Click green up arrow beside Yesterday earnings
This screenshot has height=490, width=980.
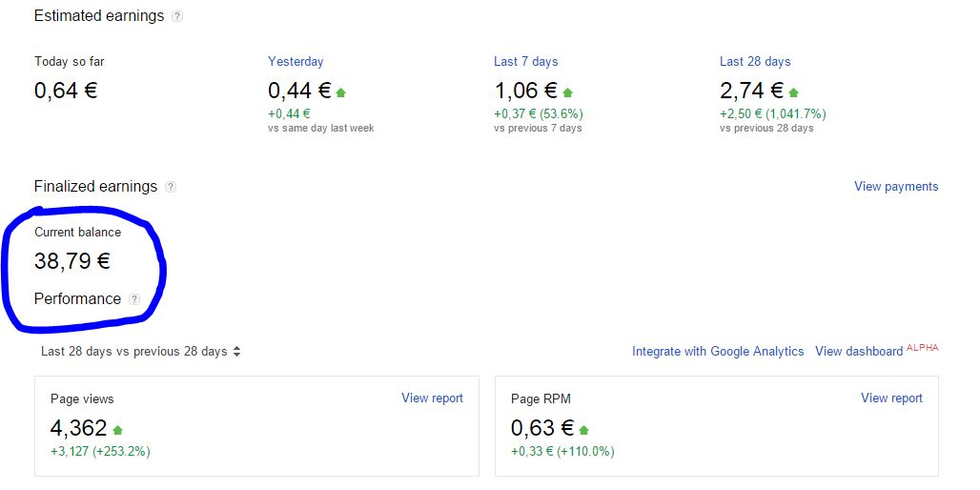point(340,92)
